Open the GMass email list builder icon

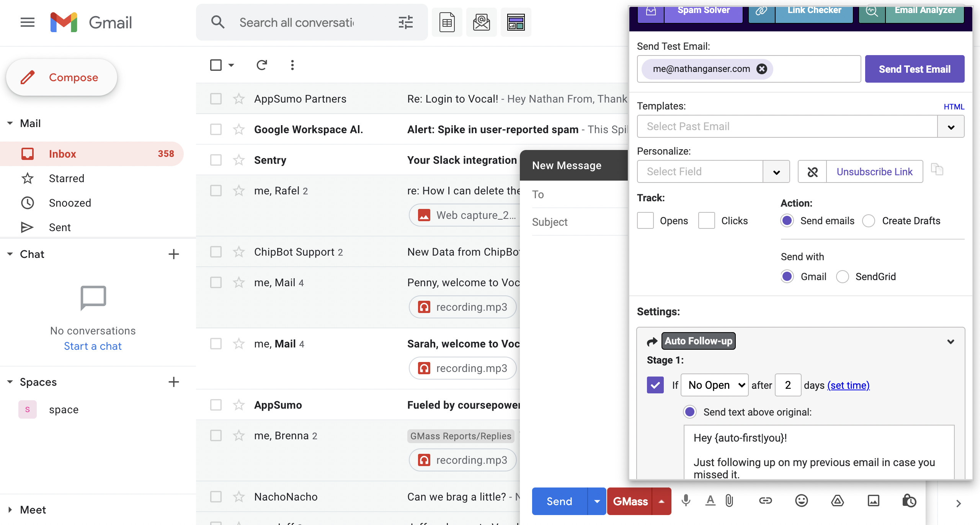point(481,22)
